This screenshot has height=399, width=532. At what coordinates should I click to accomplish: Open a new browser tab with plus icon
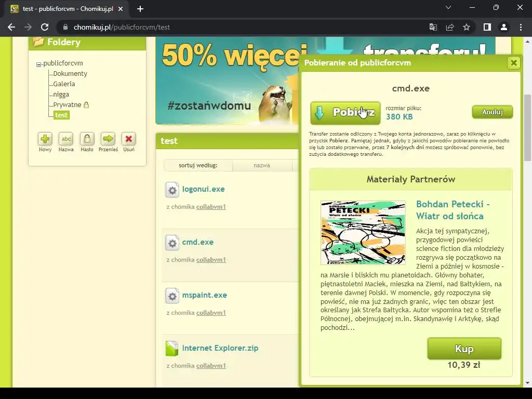click(x=140, y=9)
